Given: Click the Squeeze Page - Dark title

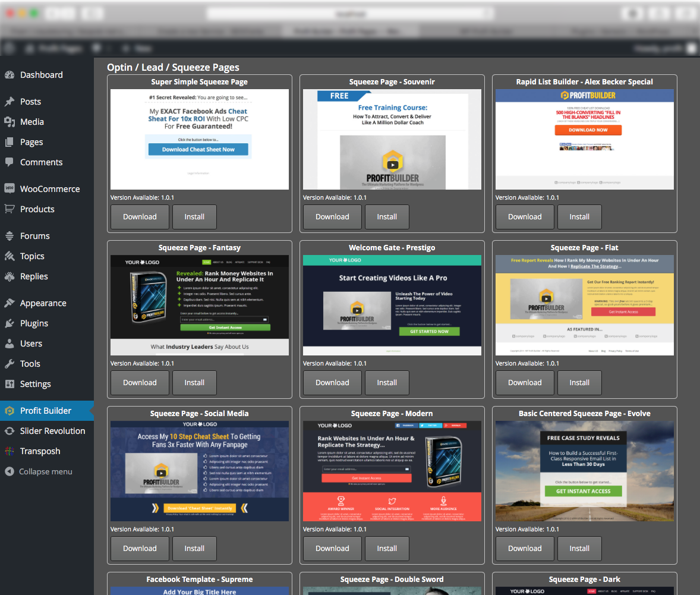Looking at the screenshot, I should click(584, 580).
